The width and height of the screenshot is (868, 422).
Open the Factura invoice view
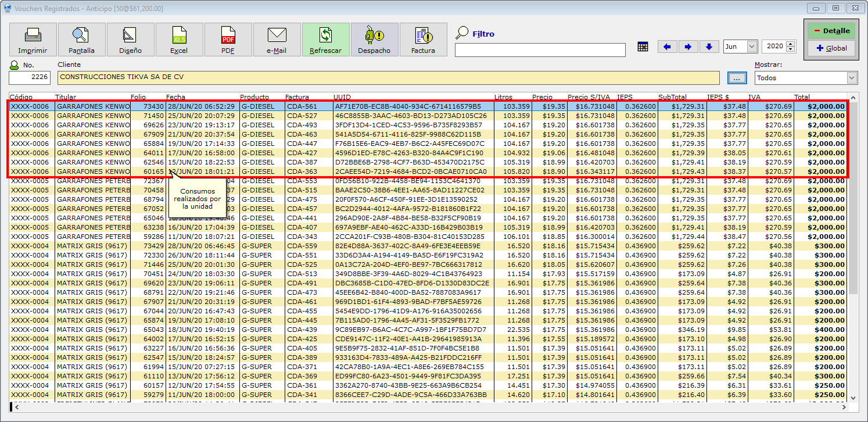[423, 39]
